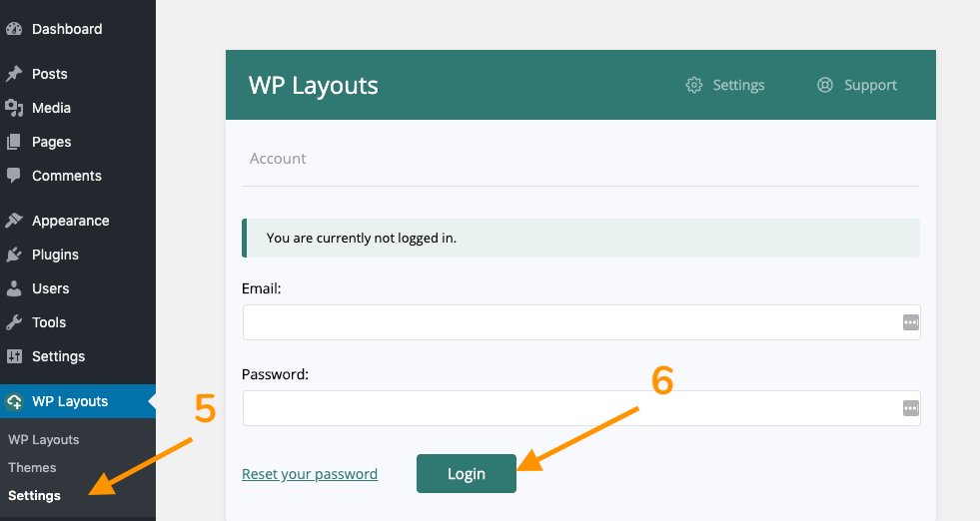Open password manager icon in Password field
This screenshot has height=521, width=980.
911,408
